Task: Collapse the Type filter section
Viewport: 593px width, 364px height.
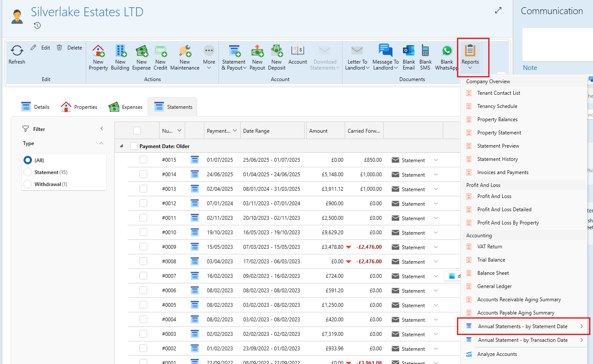Action: tap(101, 143)
